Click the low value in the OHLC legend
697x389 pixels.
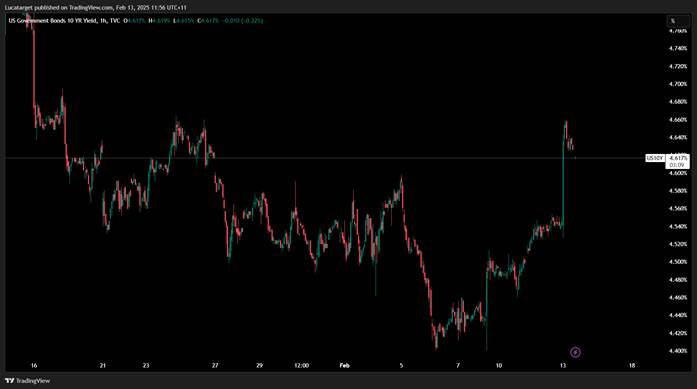pyautogui.click(x=184, y=20)
